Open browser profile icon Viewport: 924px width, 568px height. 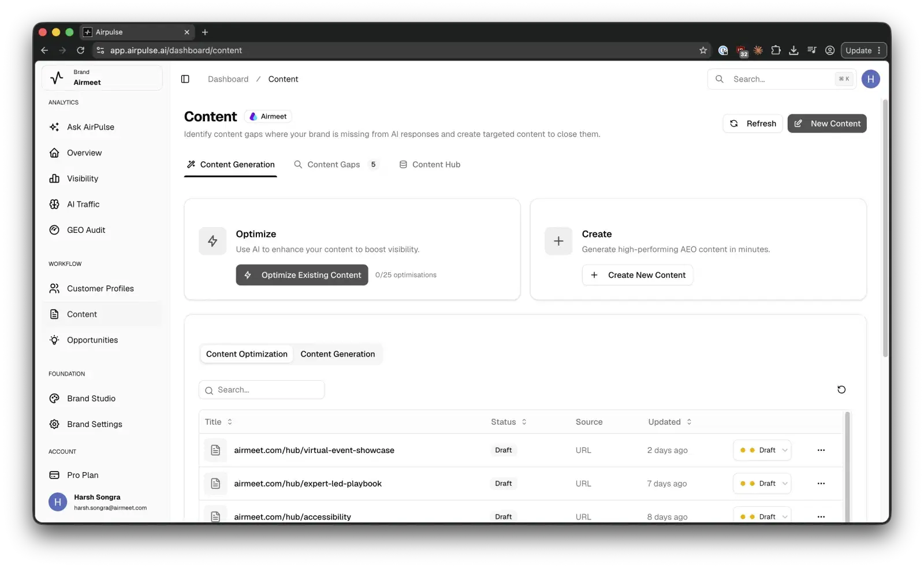[830, 50]
